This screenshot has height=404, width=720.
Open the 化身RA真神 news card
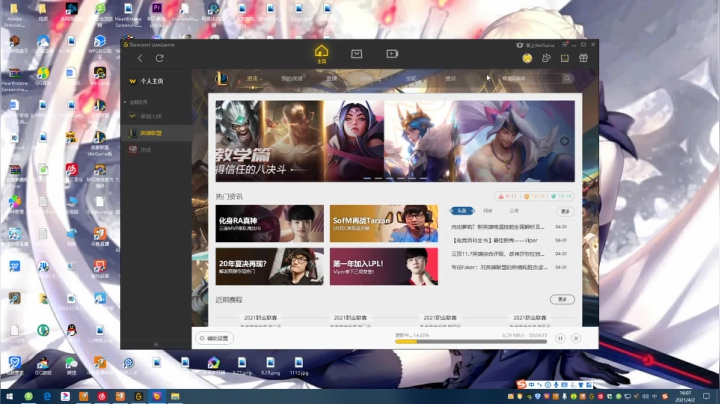(x=270, y=224)
